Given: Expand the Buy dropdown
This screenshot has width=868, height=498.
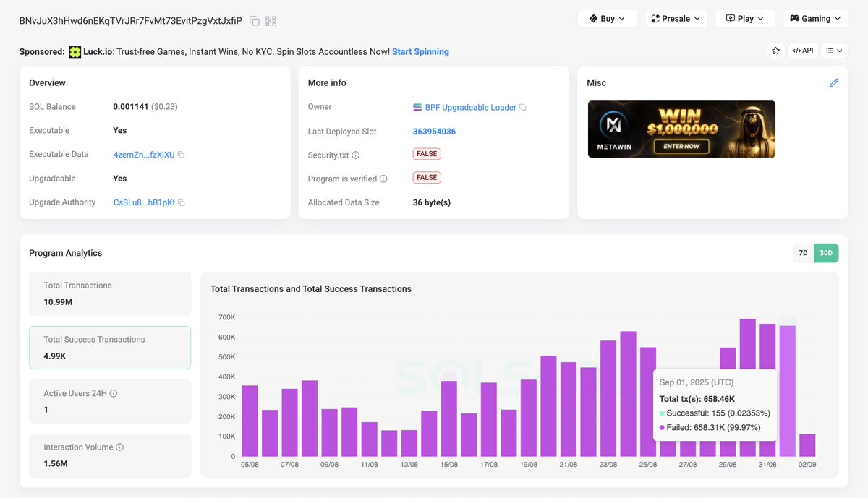Looking at the screenshot, I should [x=607, y=19].
